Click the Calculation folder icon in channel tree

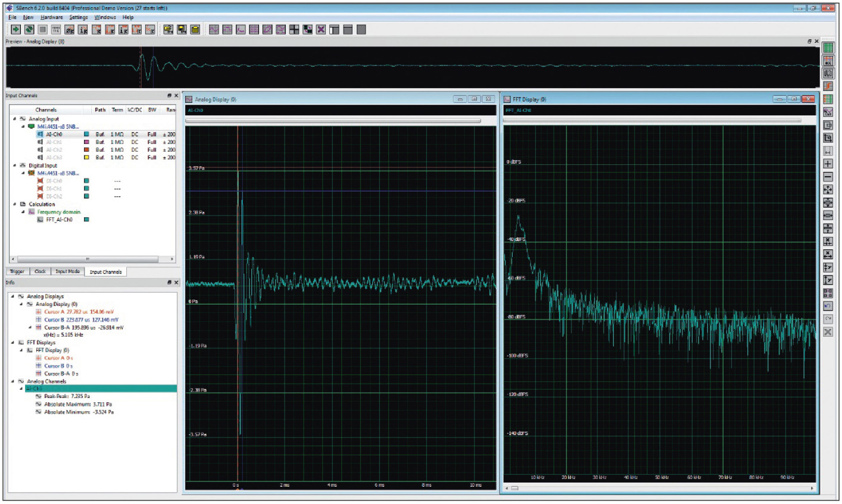click(x=23, y=204)
